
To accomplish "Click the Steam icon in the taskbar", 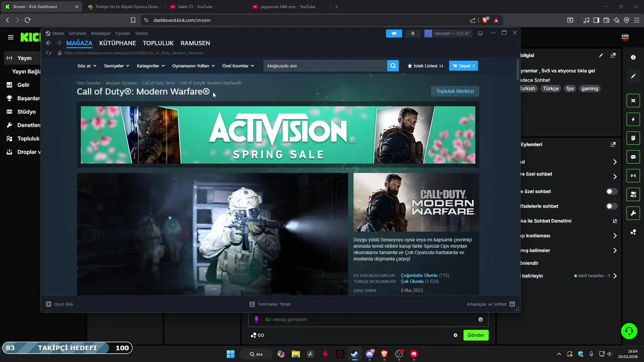I will pyautogui.click(x=355, y=354).
